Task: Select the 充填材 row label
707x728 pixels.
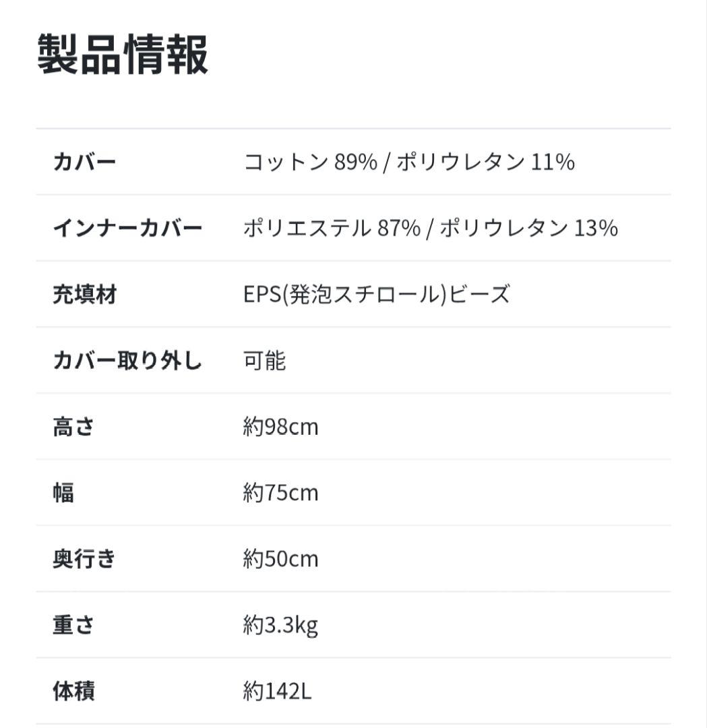Action: point(84,295)
